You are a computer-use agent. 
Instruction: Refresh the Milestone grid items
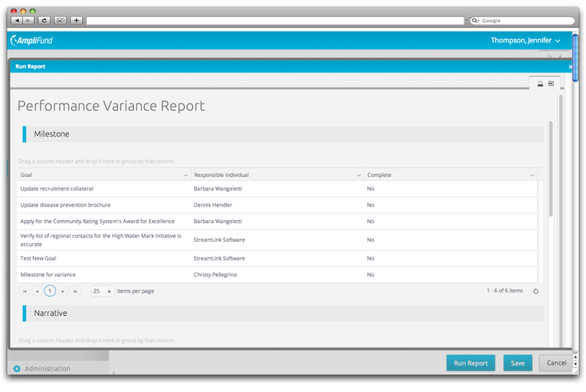pos(535,291)
